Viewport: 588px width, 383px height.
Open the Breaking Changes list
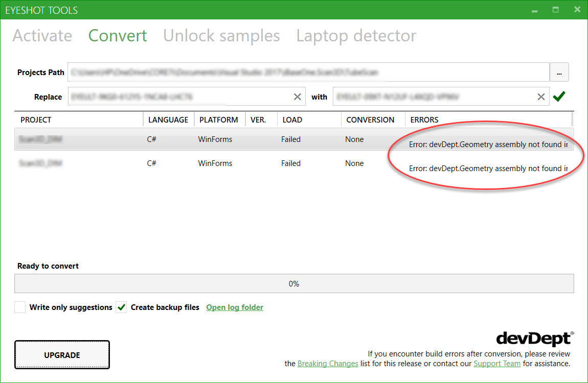click(x=328, y=363)
